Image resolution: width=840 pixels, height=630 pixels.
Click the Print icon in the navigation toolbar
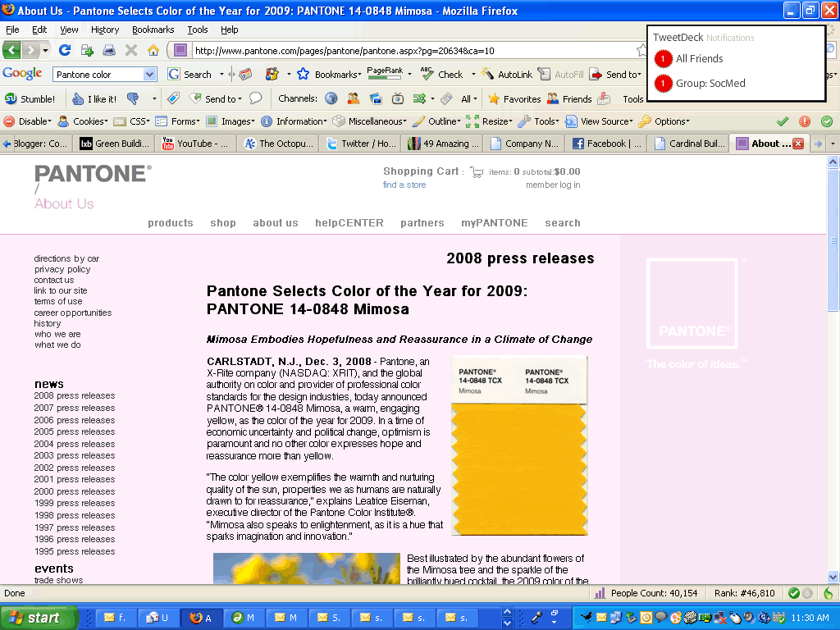point(109,50)
